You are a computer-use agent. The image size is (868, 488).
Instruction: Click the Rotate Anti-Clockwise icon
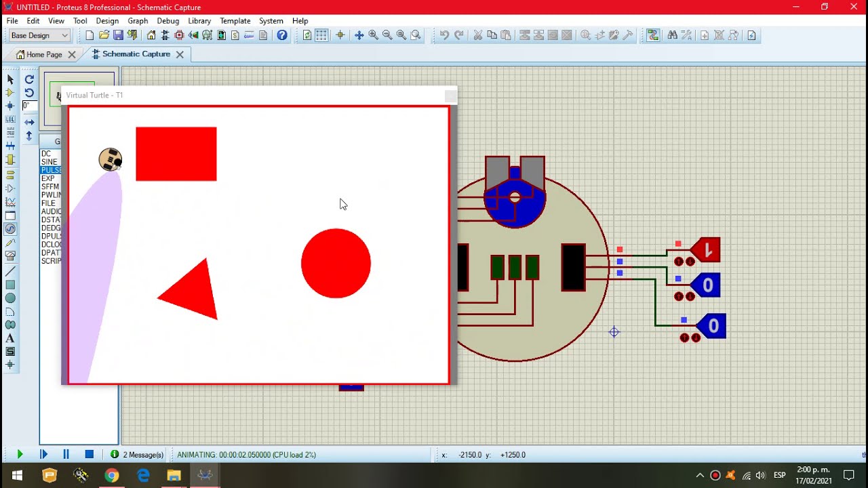[29, 93]
